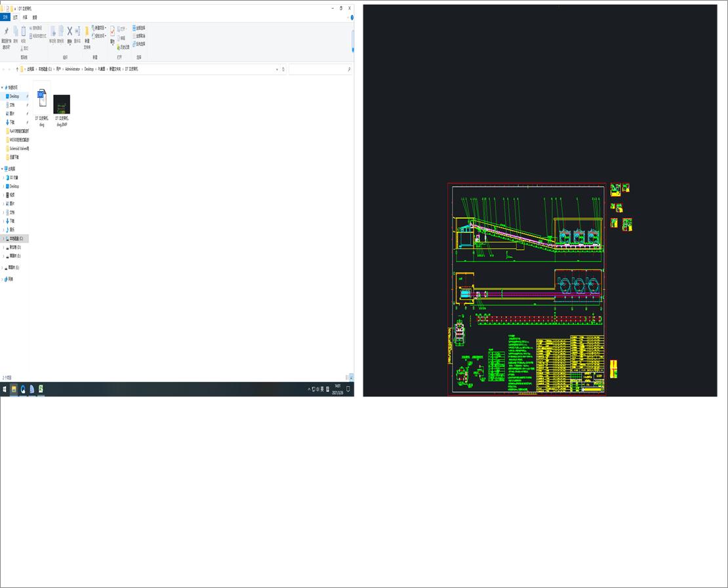The height and width of the screenshot is (588, 728).
Task: Open the 文件 menu
Action: [6, 17]
